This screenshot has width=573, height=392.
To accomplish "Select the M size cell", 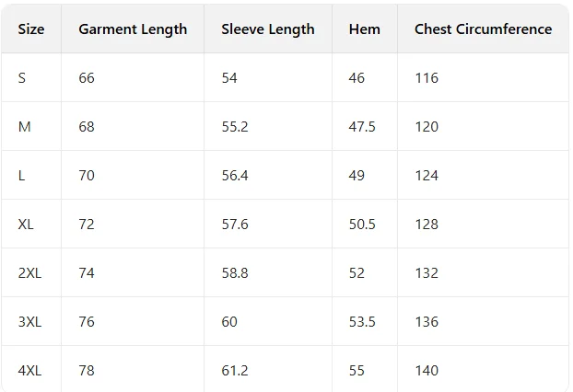I will pyautogui.click(x=25, y=127).
